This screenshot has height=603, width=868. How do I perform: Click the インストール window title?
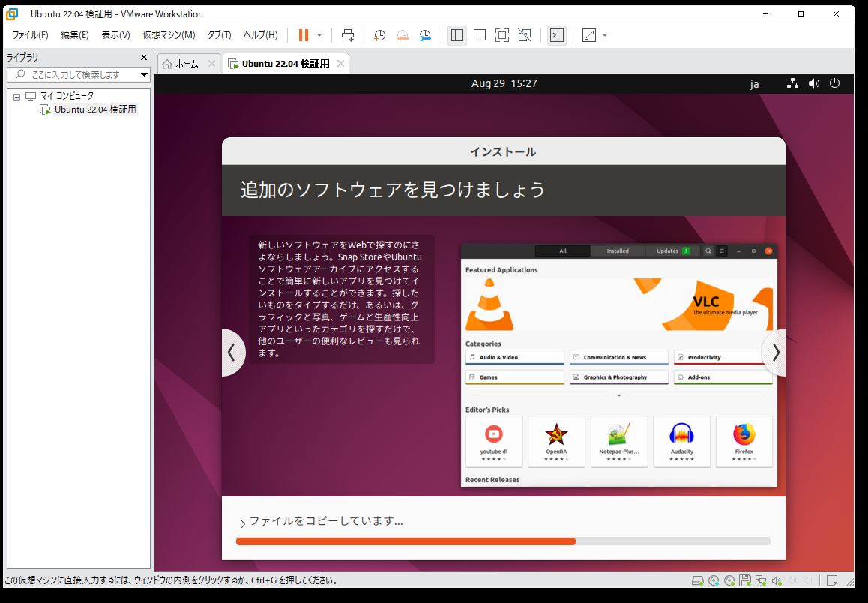pyautogui.click(x=503, y=151)
